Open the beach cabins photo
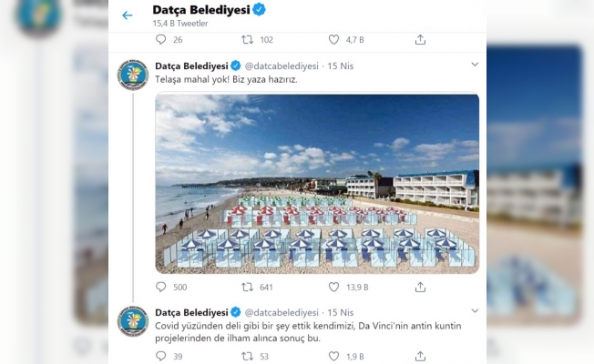This screenshot has width=594, height=364. (x=316, y=183)
